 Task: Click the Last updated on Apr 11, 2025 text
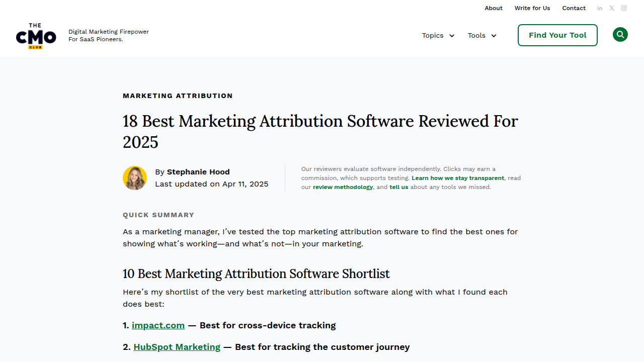[212, 184]
